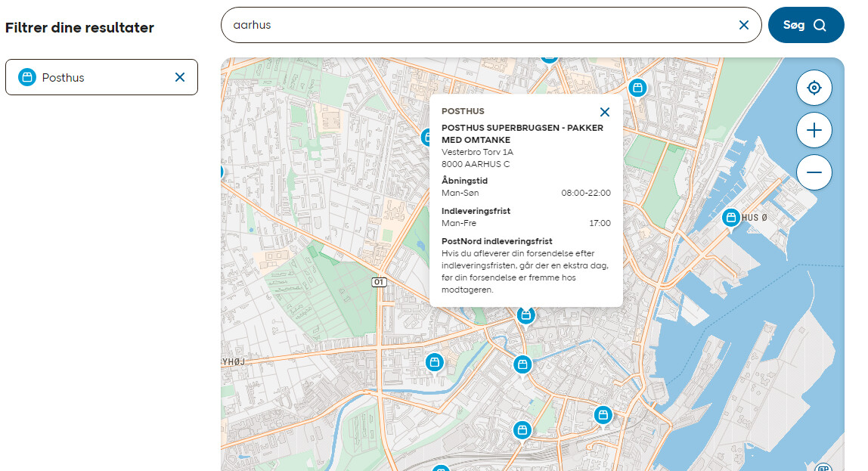Click the "Man-Fre" days label
This screenshot has width=868, height=471.
coord(459,223)
